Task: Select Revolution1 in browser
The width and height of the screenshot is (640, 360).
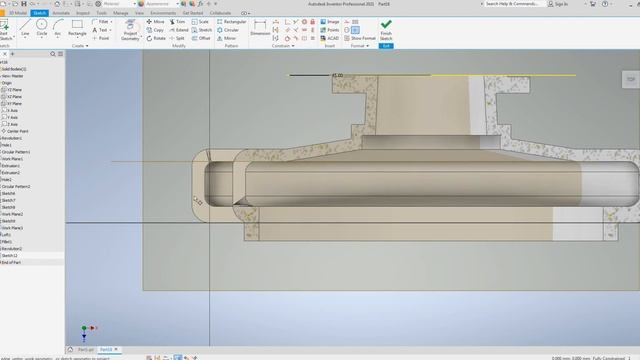Action: [11, 138]
